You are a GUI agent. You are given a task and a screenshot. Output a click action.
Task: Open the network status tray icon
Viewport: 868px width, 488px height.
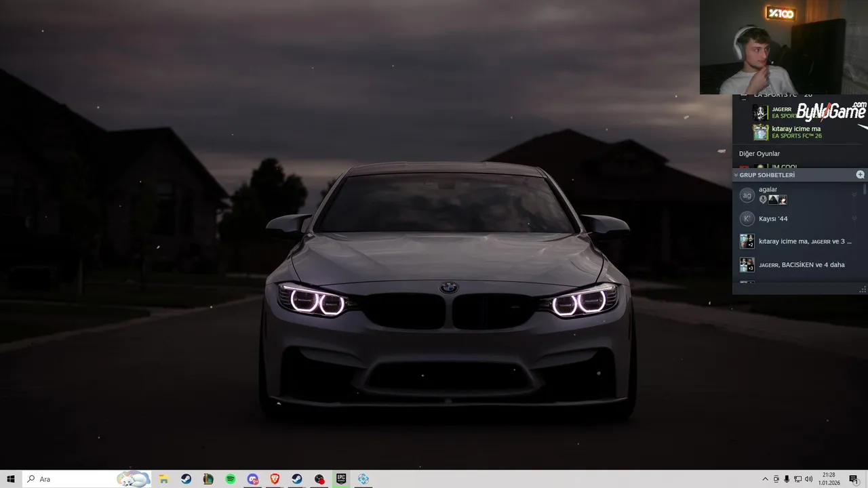(797, 479)
